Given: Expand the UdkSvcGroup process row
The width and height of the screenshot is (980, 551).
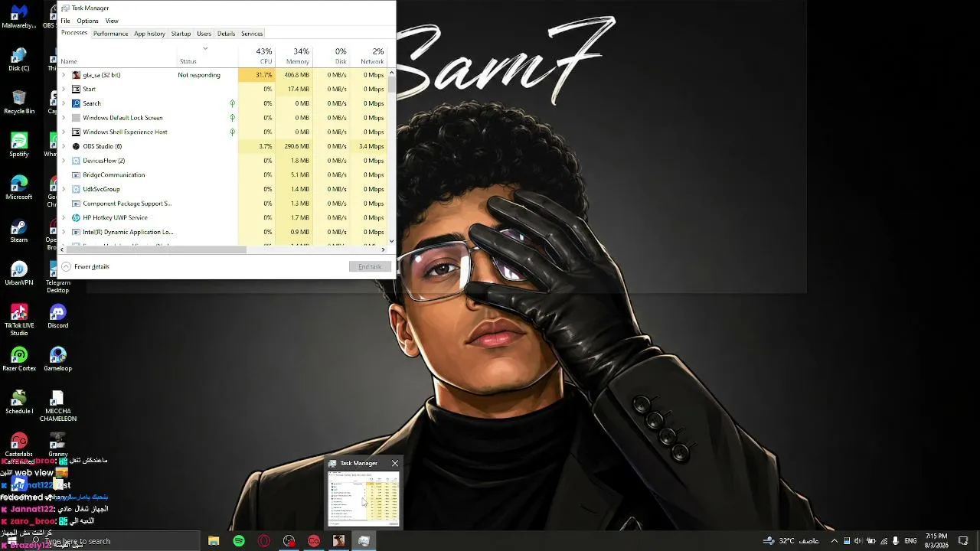Looking at the screenshot, I should pyautogui.click(x=64, y=189).
